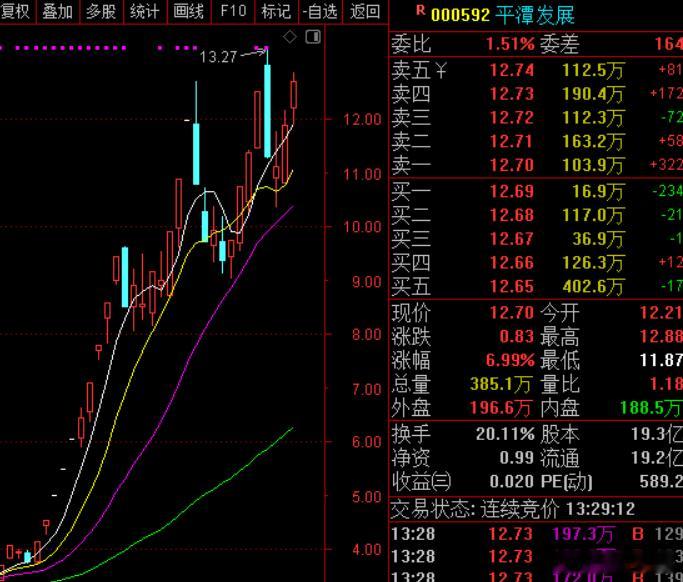Click the 13.27 high-price label on chart
The image size is (683, 582).
click(218, 57)
